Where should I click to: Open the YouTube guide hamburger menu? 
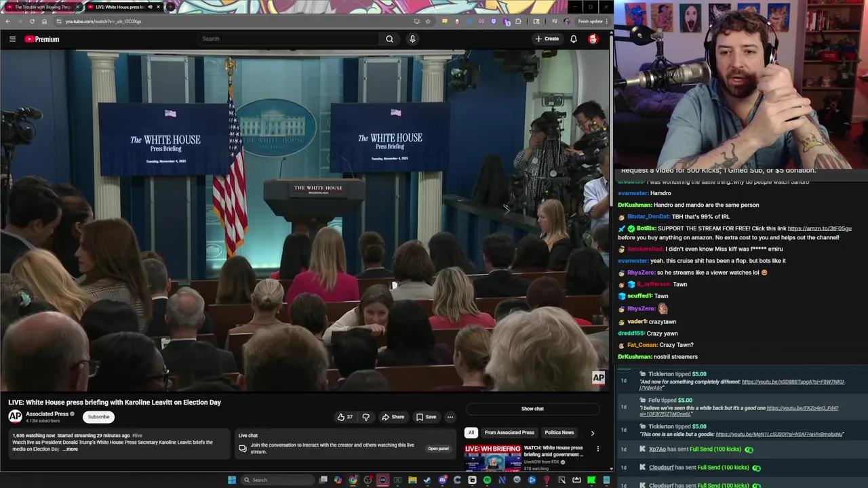(x=12, y=39)
